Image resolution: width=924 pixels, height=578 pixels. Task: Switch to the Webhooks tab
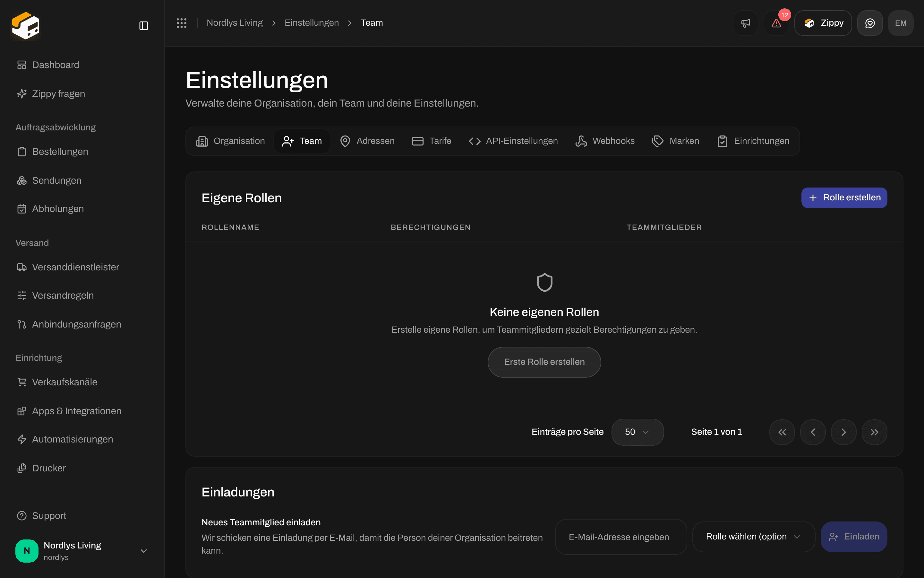[x=605, y=141]
